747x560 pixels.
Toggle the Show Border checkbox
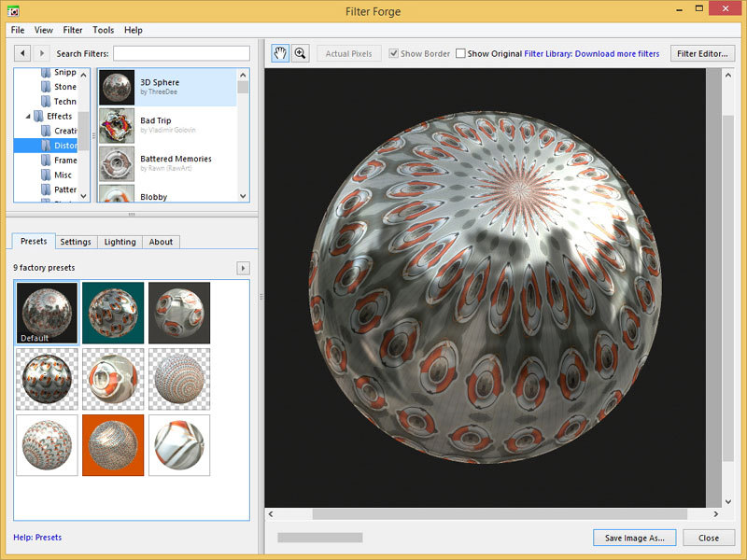click(393, 53)
